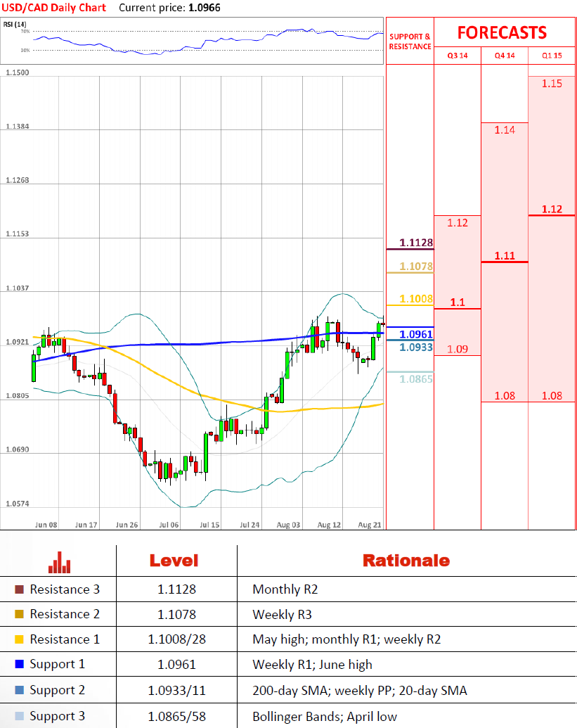
Task: Click Support 3 light-blue color swatch
Action: click(19, 716)
